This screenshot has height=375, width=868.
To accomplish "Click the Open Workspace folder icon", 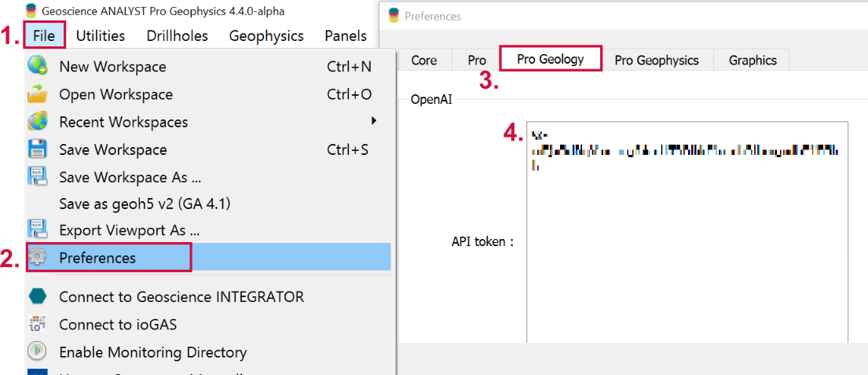I will (38, 94).
